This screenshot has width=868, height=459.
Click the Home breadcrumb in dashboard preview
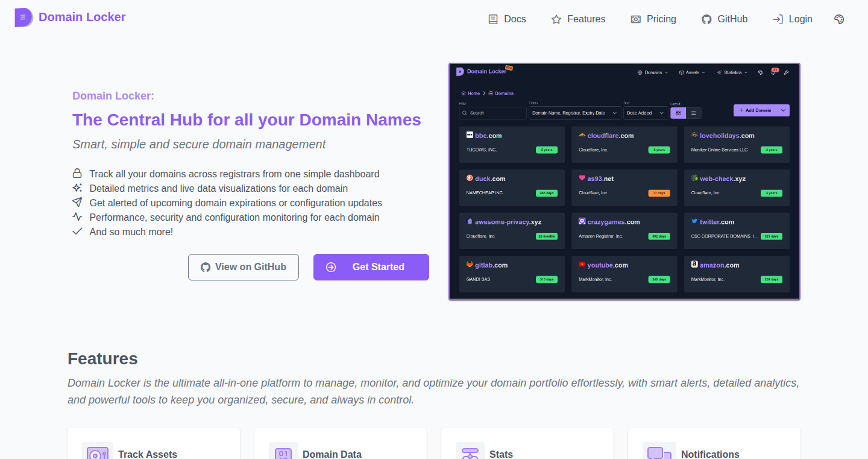tap(470, 93)
